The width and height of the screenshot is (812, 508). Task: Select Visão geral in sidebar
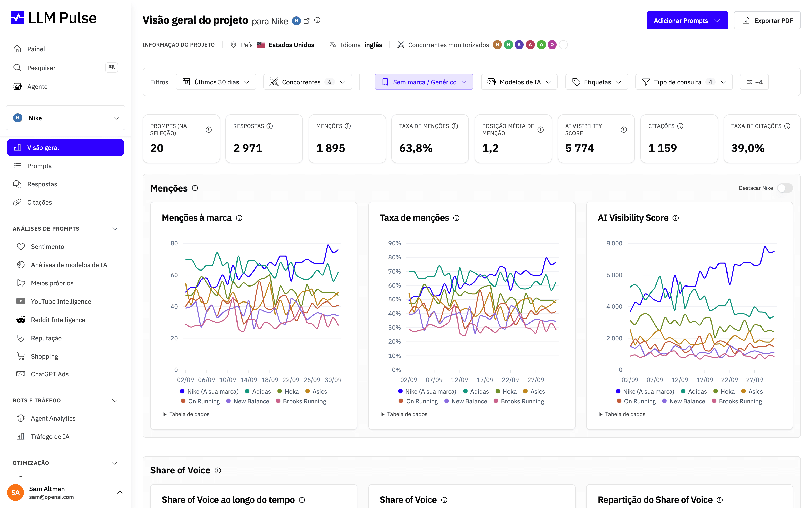pyautogui.click(x=65, y=148)
